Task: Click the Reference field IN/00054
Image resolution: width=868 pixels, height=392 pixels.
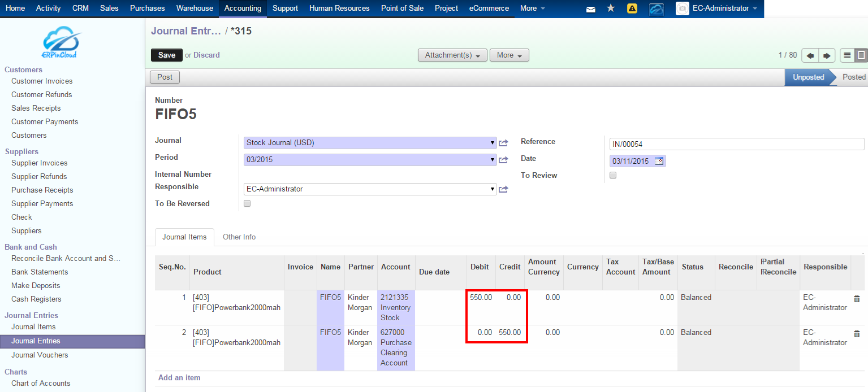Action: coord(737,144)
